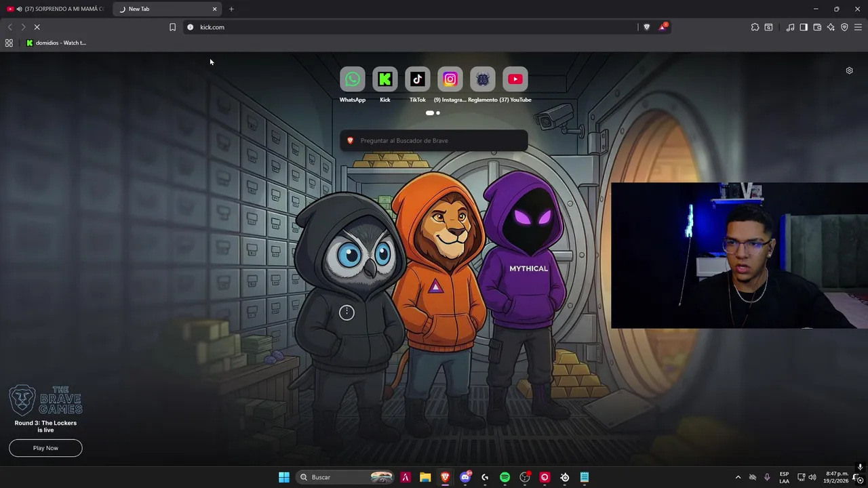Click the site info icon before kick.com

tap(190, 27)
